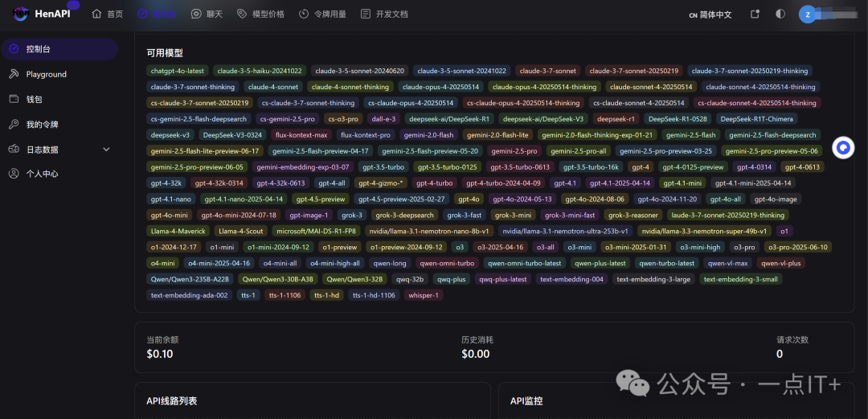Image resolution: width=868 pixels, height=419 pixels.
Task: Open the user avatar Z menu
Action: point(808,14)
